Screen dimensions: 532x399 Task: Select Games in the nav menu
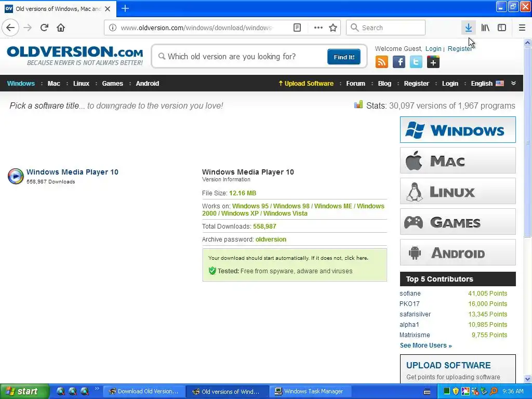pyautogui.click(x=112, y=84)
